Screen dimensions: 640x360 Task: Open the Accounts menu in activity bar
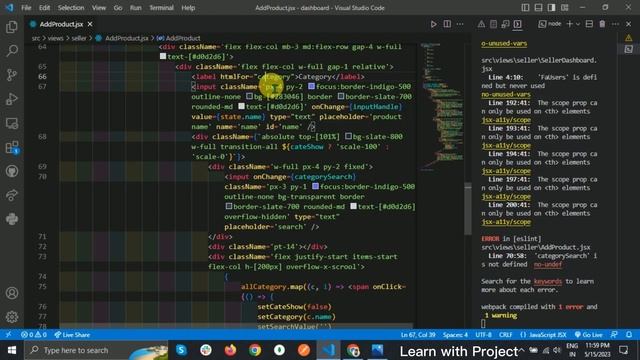pos(12,293)
